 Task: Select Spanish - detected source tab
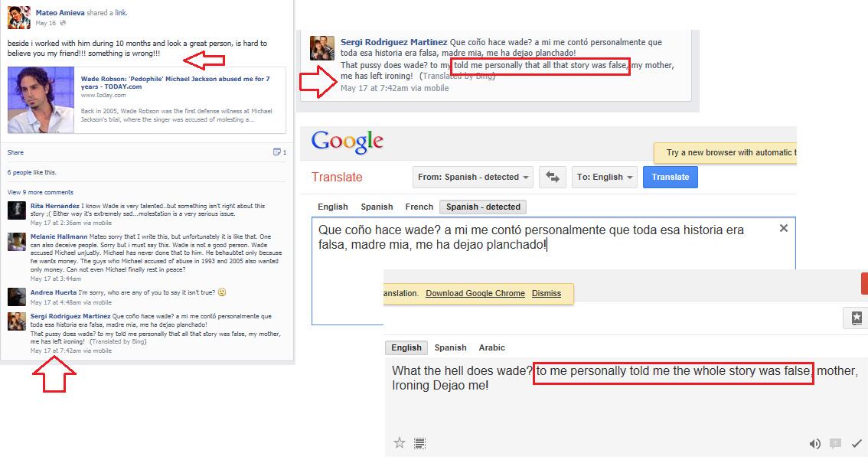[483, 207]
